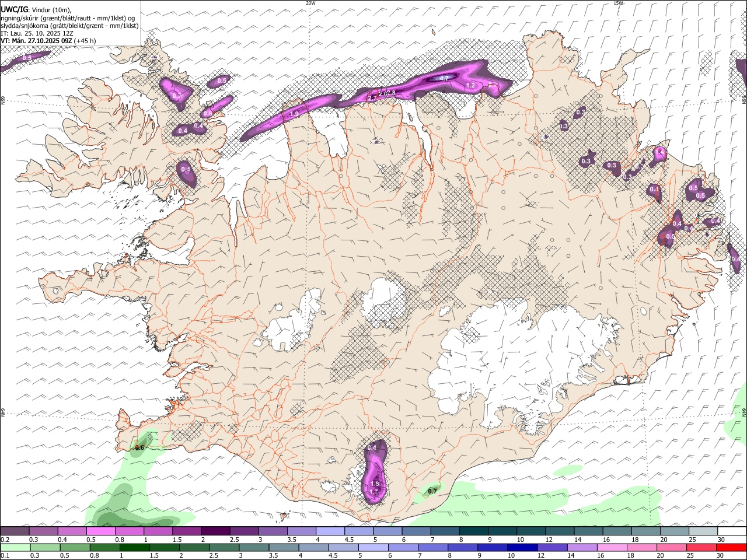Click the 0.5 value in the far northwest corner band
Screen dimensions: 747x560
(x=27, y=58)
